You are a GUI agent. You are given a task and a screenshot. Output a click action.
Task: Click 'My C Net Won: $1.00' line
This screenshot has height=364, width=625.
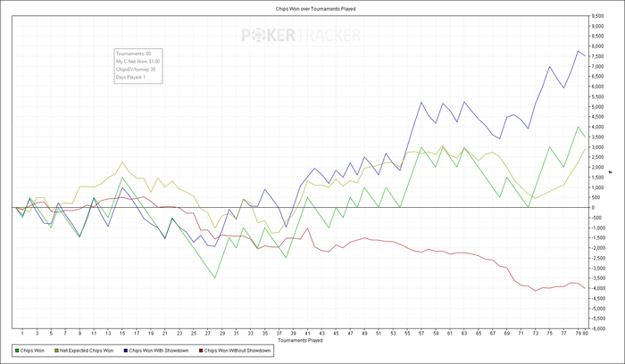click(x=137, y=62)
